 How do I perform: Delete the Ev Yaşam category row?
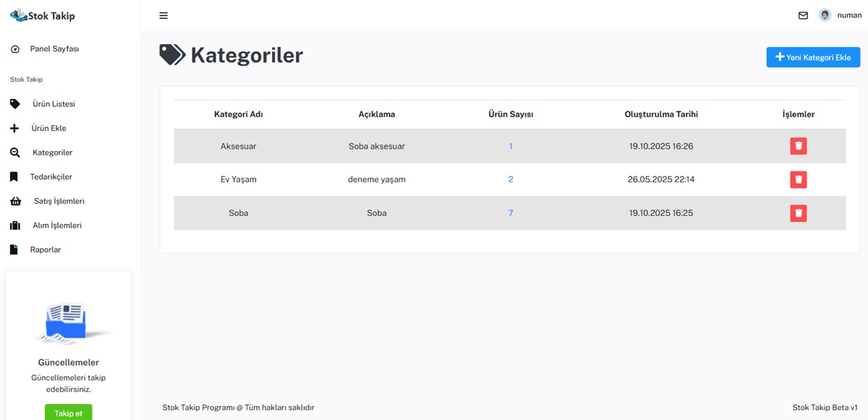click(798, 179)
